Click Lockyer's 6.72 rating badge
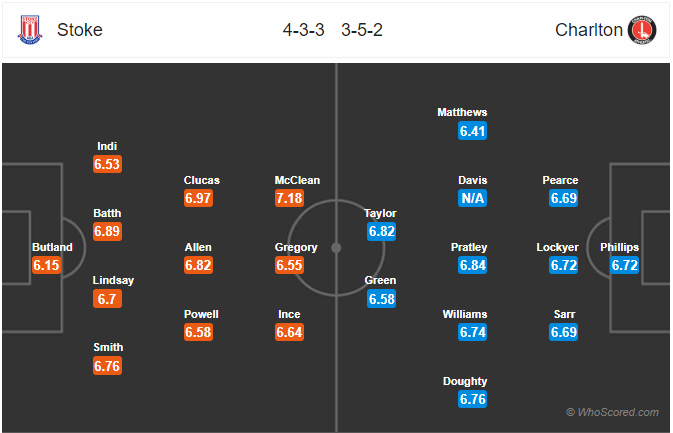This screenshot has width=673, height=433. [564, 265]
